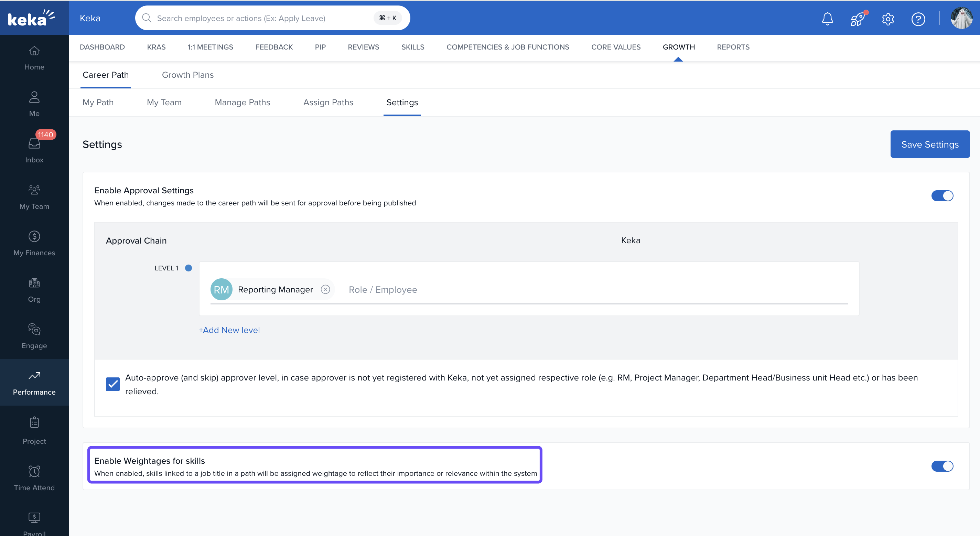
Task: Click the Add New level link
Action: pyautogui.click(x=229, y=330)
